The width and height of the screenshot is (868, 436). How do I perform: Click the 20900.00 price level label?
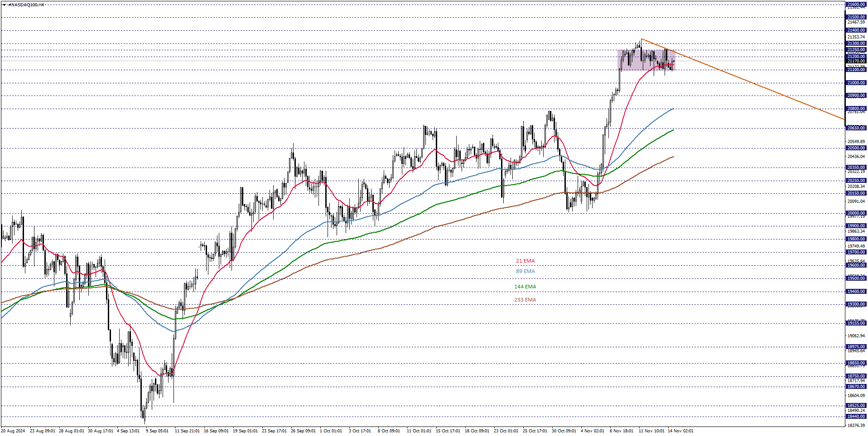pyautogui.click(x=856, y=96)
